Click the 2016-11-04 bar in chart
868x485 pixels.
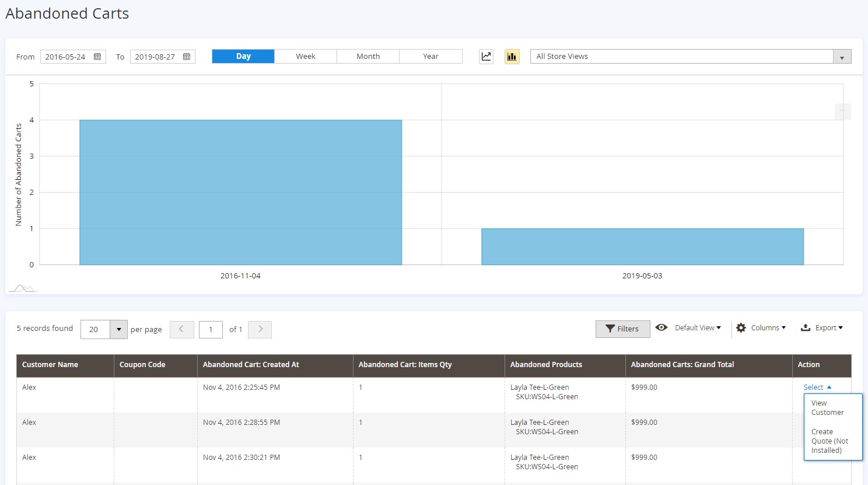point(240,193)
